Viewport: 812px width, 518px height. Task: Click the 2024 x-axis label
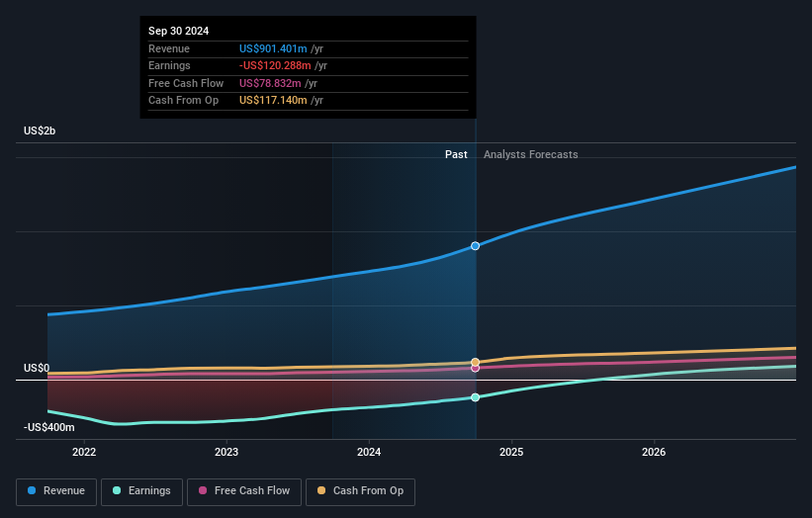point(369,452)
